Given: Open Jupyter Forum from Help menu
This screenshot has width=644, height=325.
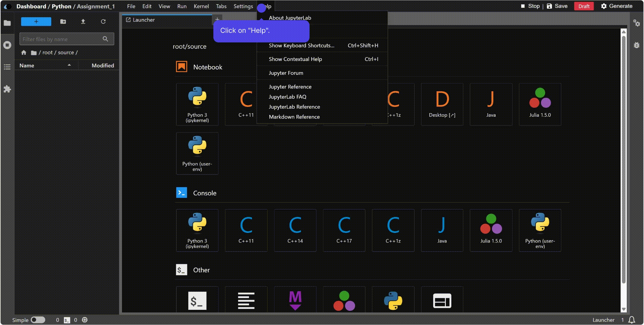Looking at the screenshot, I should pos(322,73).
